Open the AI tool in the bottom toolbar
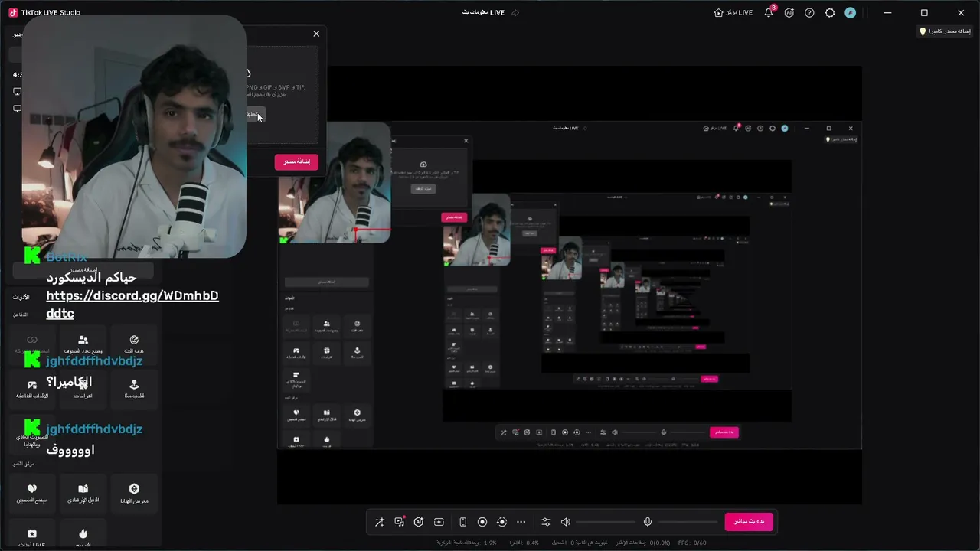The width and height of the screenshot is (980, 551). [419, 522]
